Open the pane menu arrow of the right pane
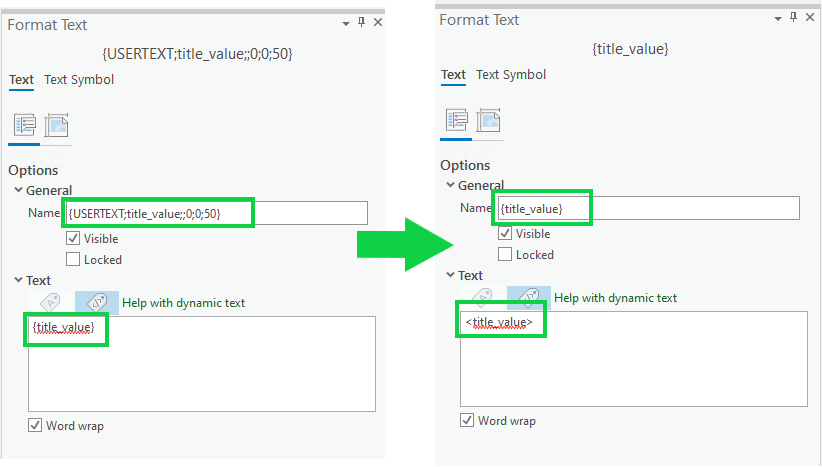Image resolution: width=822 pixels, height=467 pixels. tap(778, 18)
